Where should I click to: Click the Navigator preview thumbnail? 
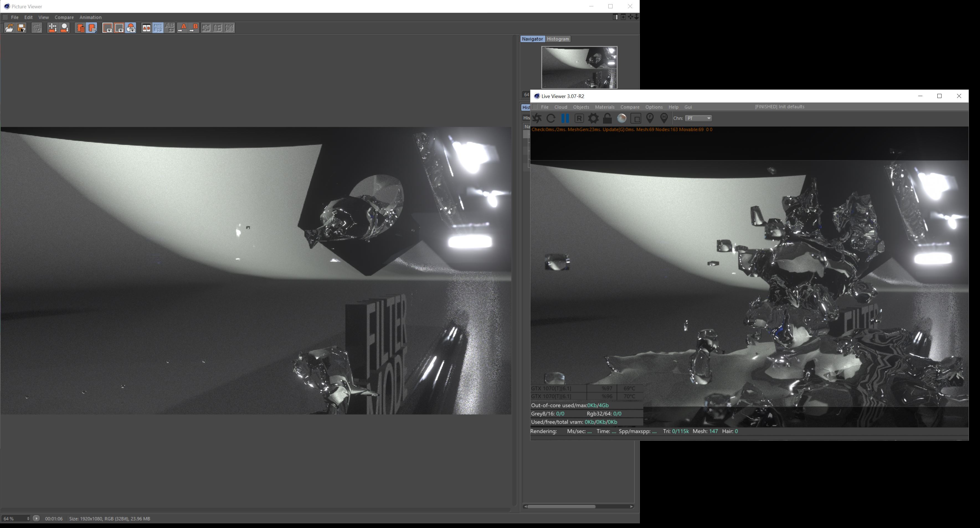coord(579,67)
